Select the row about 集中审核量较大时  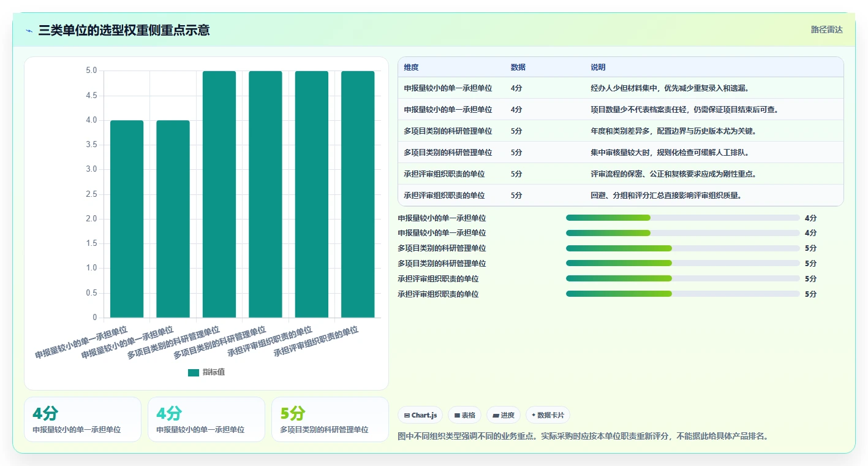tap(621, 153)
